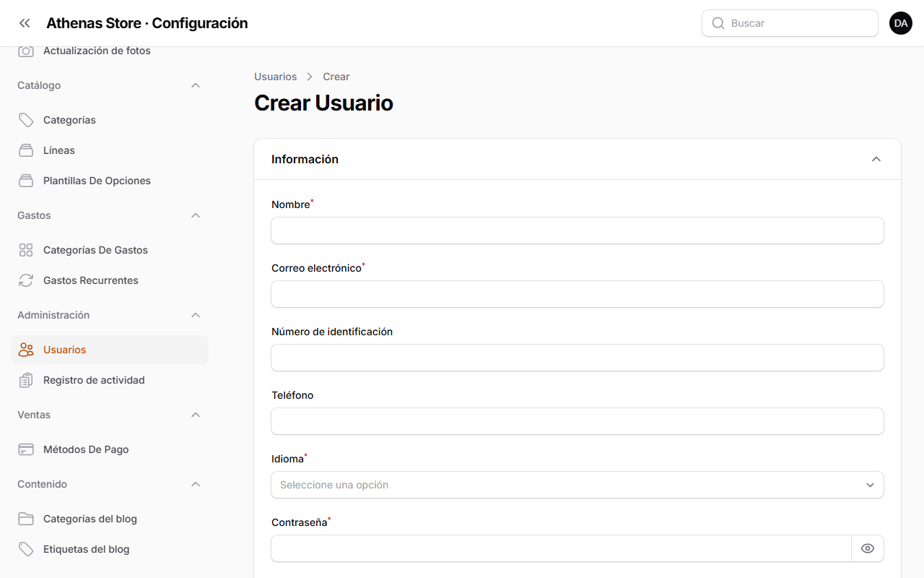Click the Número de identificación field
Screen dimensions: 924x578
coord(577,358)
